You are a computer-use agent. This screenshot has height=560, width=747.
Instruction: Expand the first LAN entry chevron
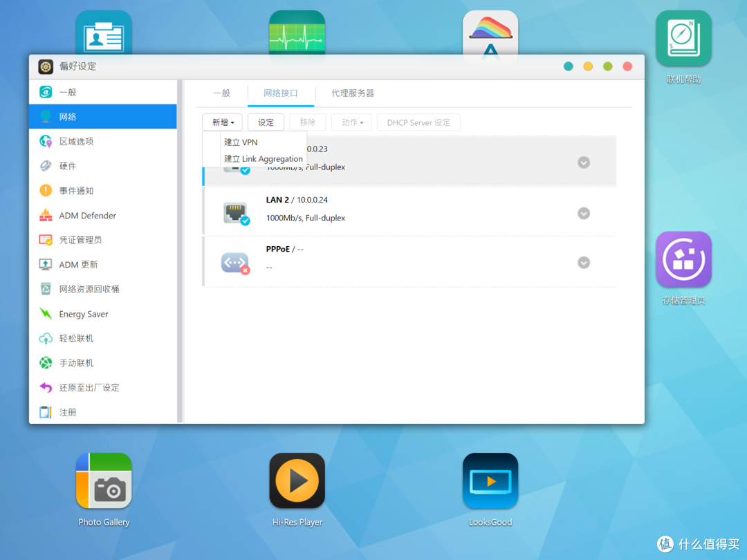[x=584, y=162]
